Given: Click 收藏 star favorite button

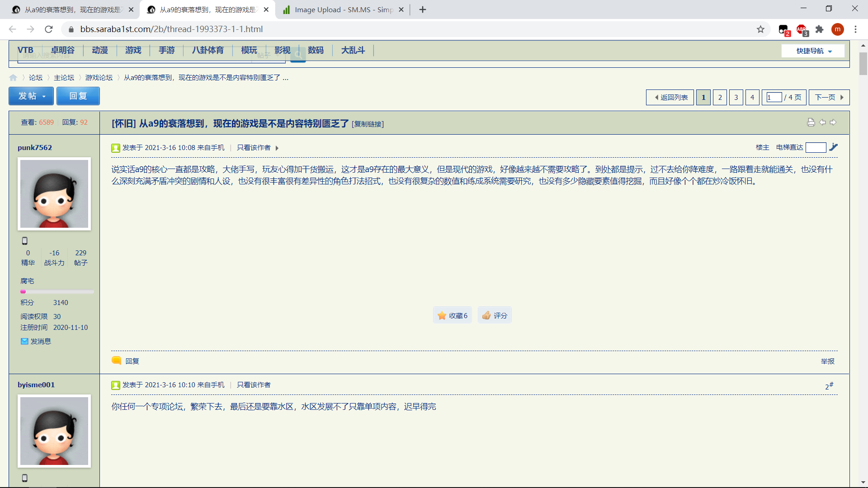Looking at the screenshot, I should point(452,315).
